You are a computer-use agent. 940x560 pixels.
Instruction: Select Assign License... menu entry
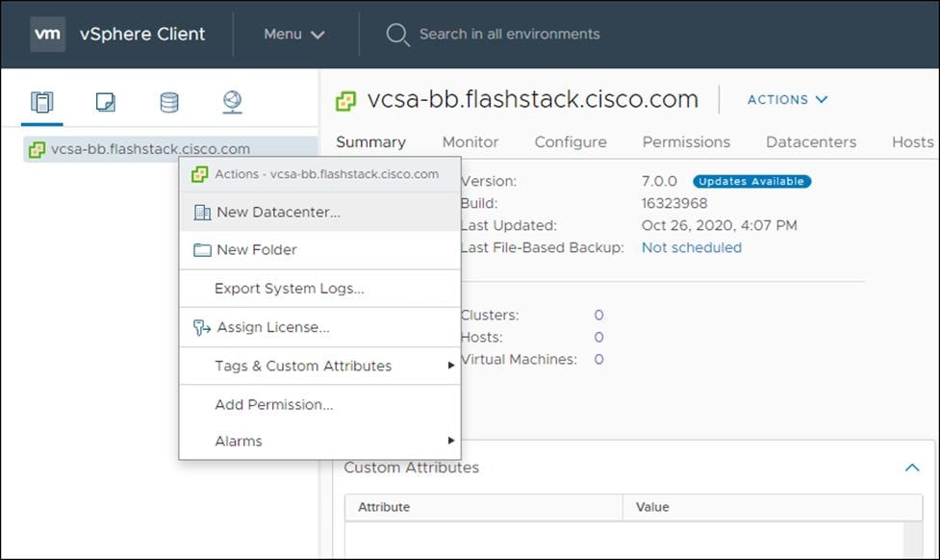(x=320, y=327)
